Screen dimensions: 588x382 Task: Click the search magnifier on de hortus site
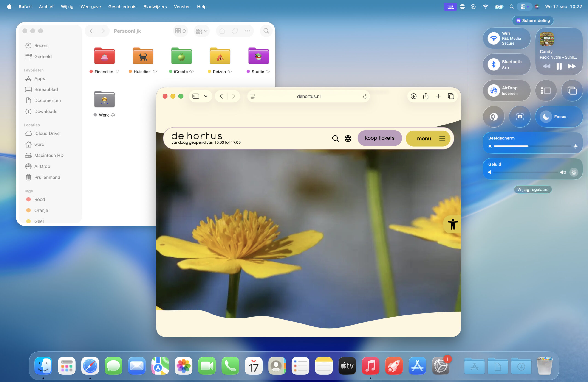point(335,138)
